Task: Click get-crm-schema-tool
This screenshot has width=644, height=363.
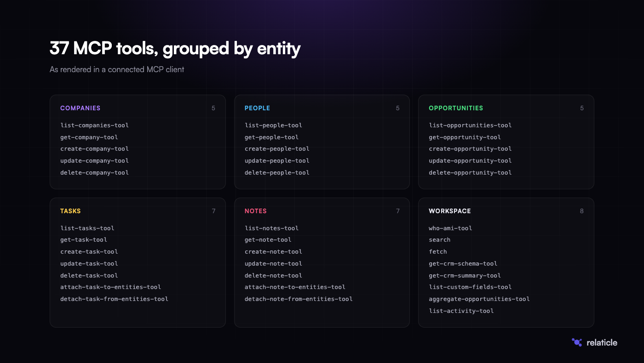Action: point(463,264)
